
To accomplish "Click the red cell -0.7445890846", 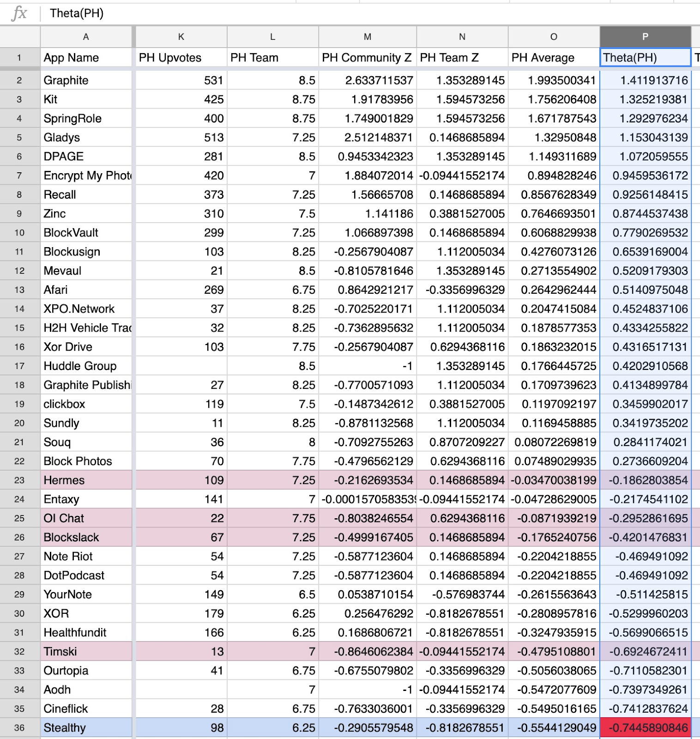I will tap(646, 727).
